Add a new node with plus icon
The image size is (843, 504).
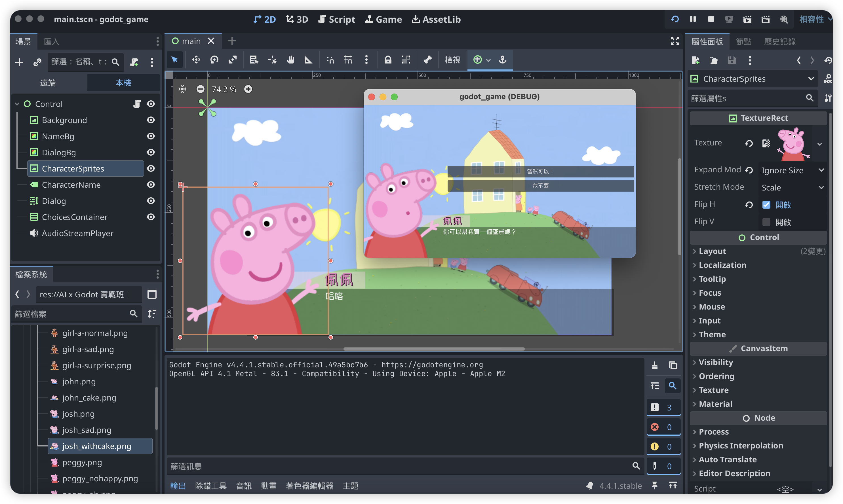[x=19, y=62]
